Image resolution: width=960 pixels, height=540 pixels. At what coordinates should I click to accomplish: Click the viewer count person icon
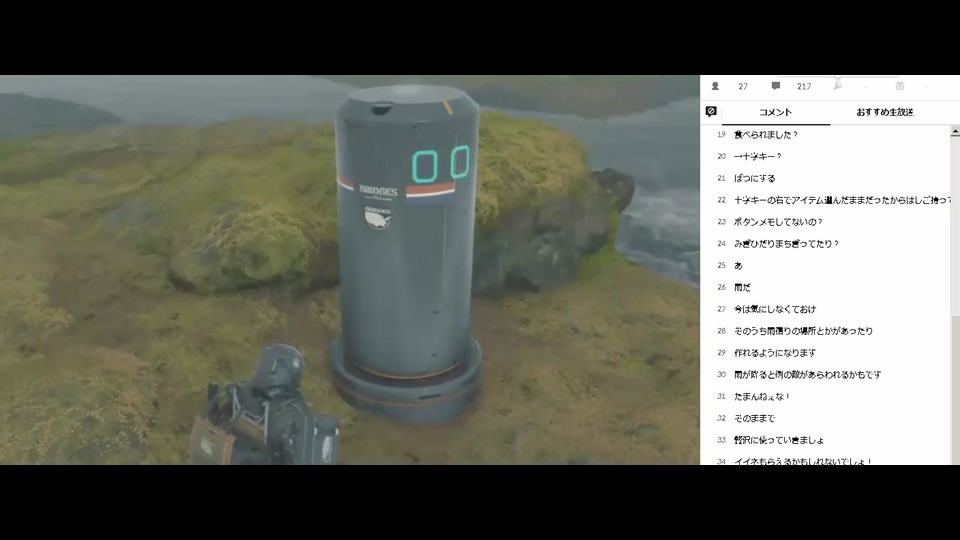click(x=714, y=86)
